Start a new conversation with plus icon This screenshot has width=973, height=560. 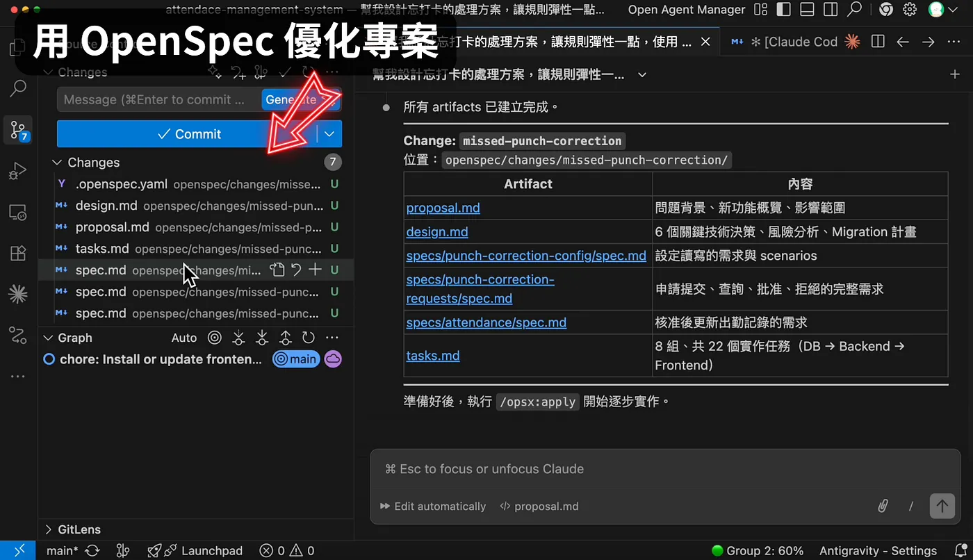[x=954, y=74]
